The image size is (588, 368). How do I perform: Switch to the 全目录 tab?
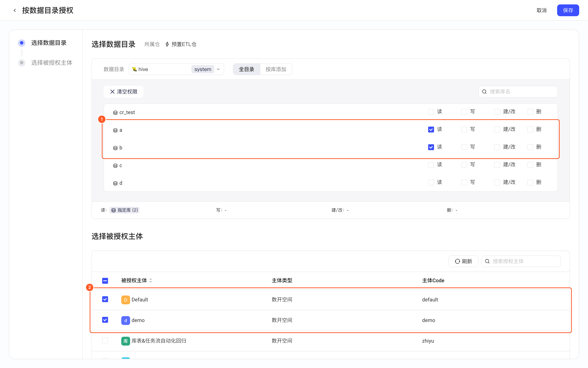[246, 69]
